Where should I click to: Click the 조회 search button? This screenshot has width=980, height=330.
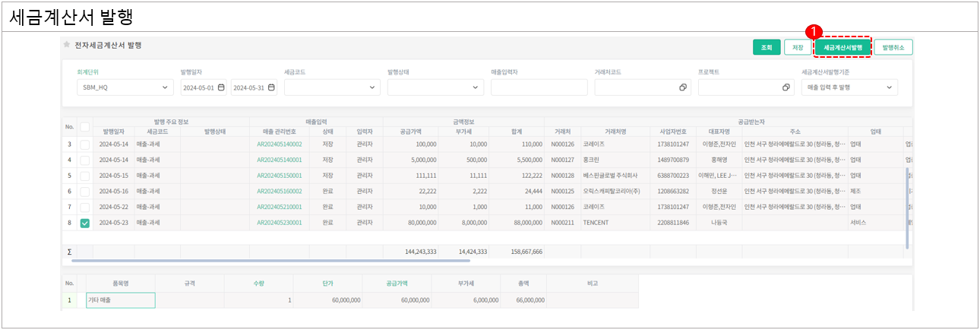pyautogui.click(x=767, y=47)
